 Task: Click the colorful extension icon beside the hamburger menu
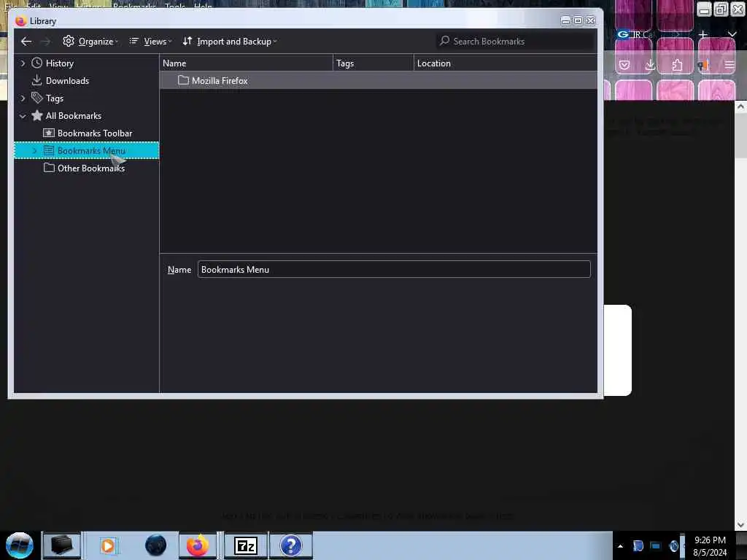point(703,65)
